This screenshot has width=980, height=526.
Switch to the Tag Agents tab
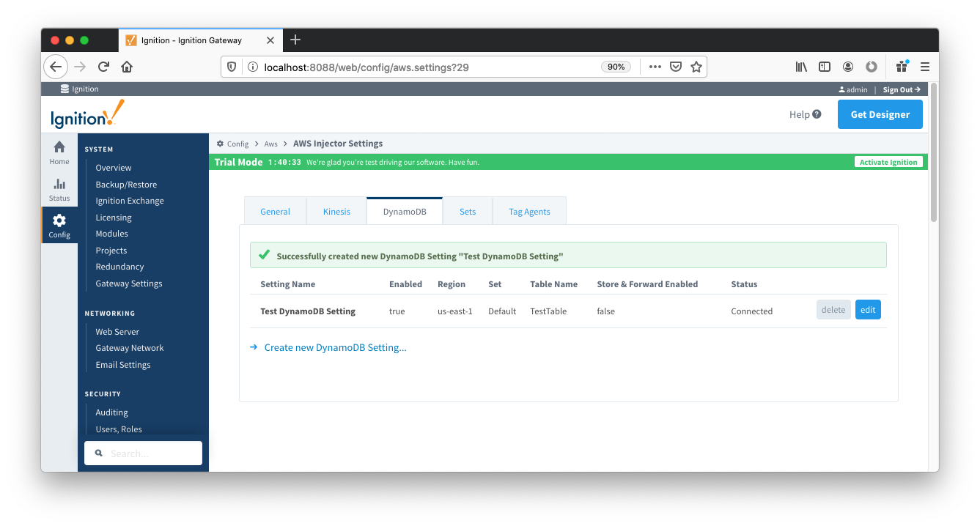tap(529, 212)
